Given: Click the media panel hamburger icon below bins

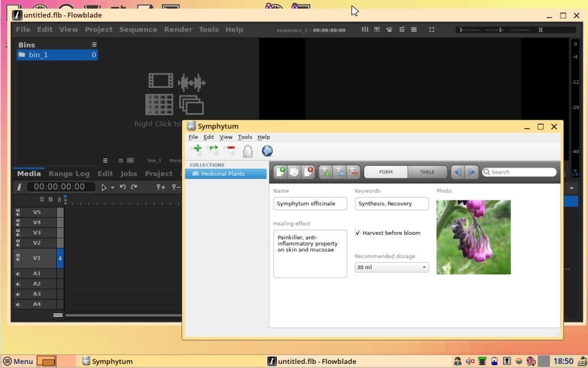Looking at the screenshot, I should (106, 160).
